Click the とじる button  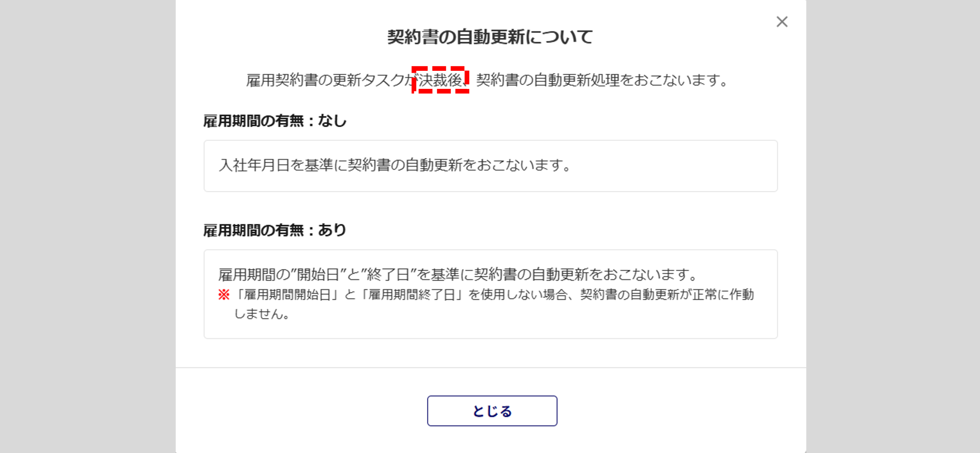[x=492, y=411]
